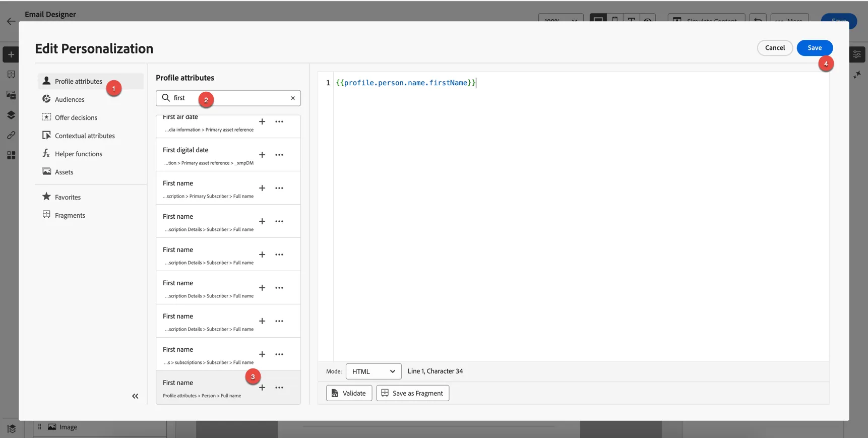This screenshot has width=868, height=438.
Task: Save the personalization expression
Action: [x=815, y=48]
